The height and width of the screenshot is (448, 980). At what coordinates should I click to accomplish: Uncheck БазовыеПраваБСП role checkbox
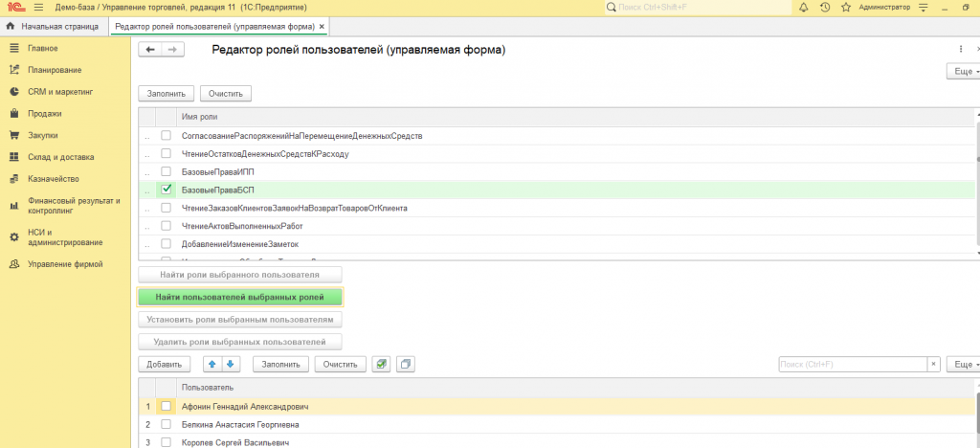[x=166, y=190]
